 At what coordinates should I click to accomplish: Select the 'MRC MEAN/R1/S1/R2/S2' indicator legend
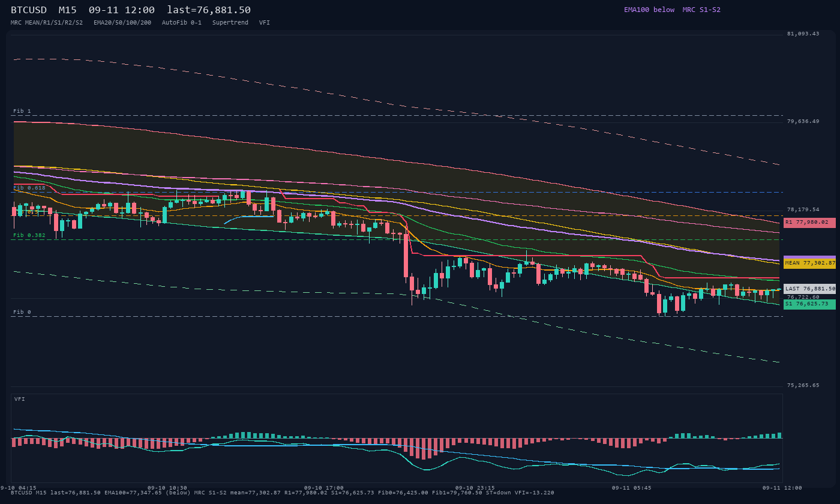point(47,22)
